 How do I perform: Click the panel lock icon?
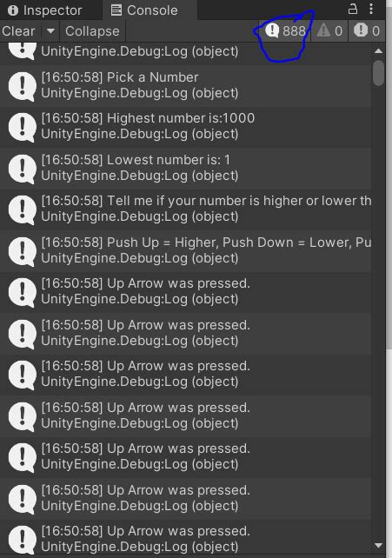(x=353, y=9)
